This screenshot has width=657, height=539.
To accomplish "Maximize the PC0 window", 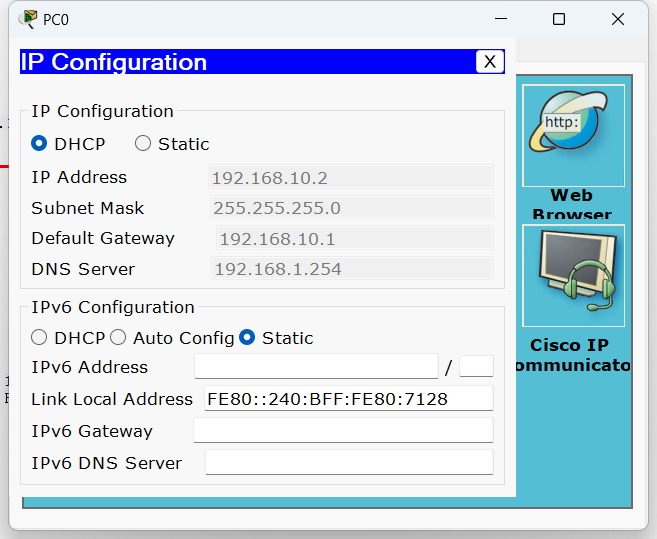I will point(559,19).
